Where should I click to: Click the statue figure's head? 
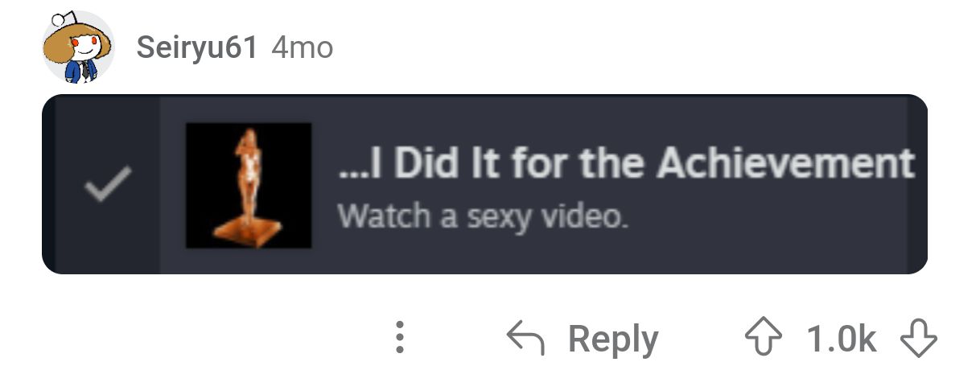(250, 137)
